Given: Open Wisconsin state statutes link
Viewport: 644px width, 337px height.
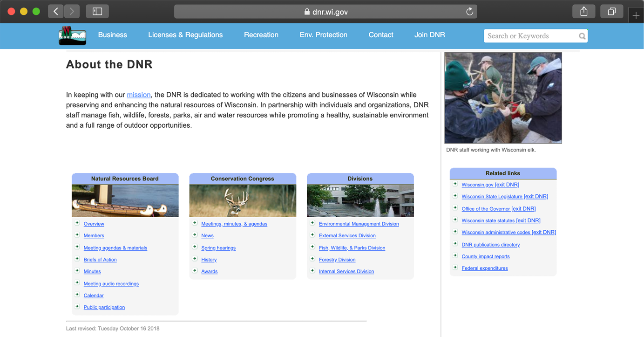Looking at the screenshot, I should click(501, 220).
